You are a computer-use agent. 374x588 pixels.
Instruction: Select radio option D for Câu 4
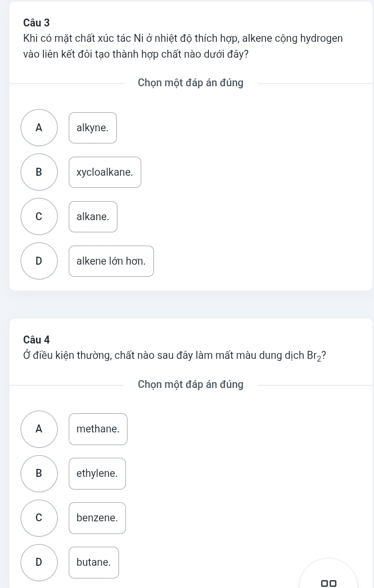39,563
